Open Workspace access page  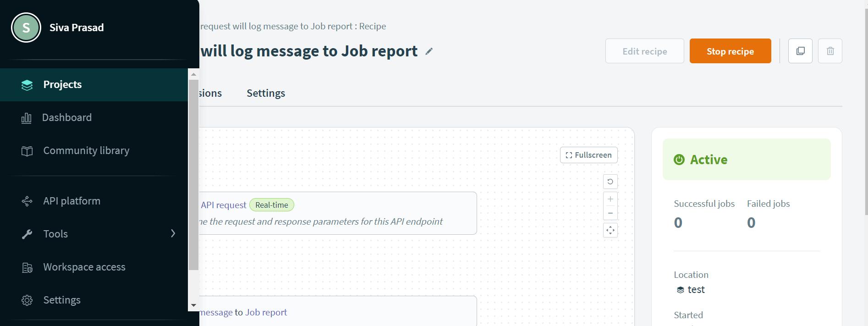[84, 267]
